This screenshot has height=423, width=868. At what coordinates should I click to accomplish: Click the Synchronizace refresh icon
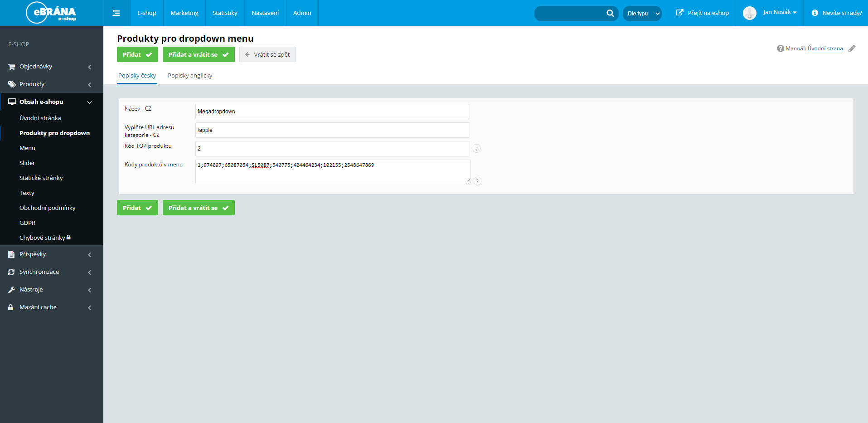point(11,272)
